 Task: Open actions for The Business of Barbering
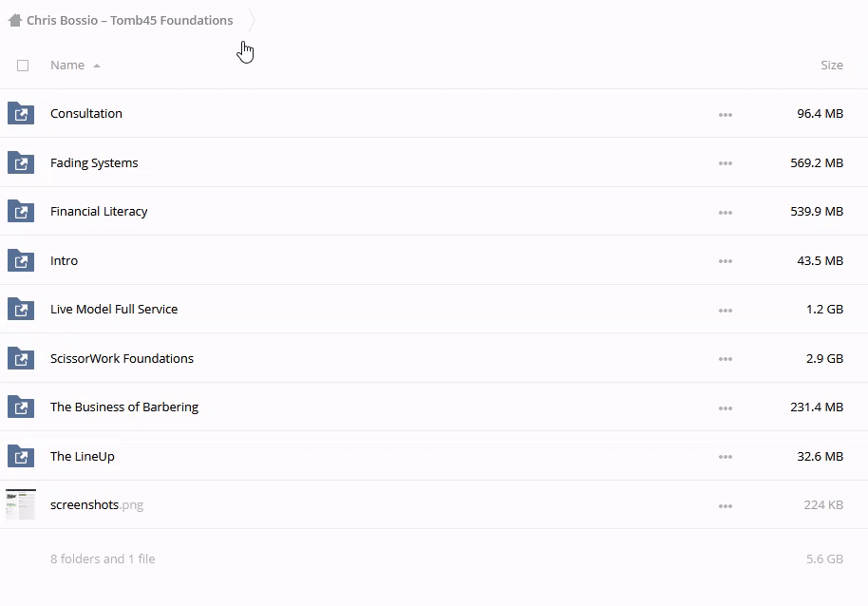pyautogui.click(x=726, y=408)
